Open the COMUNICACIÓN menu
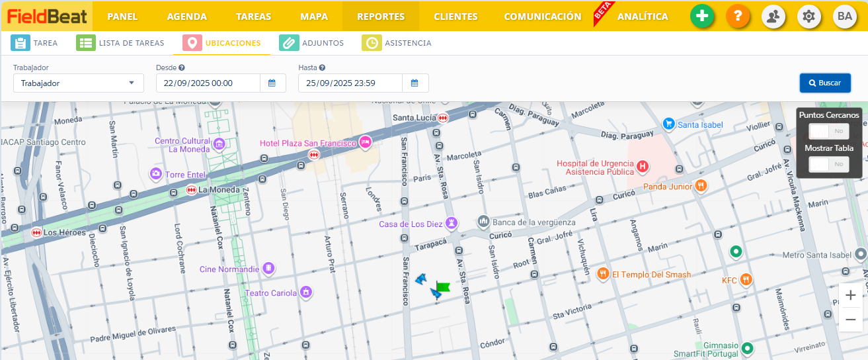 [543, 17]
